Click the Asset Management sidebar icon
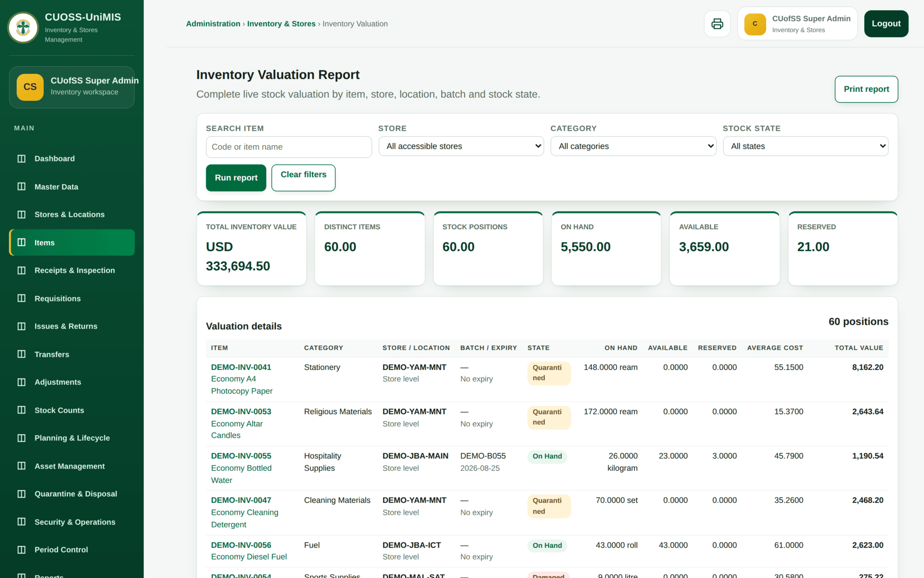This screenshot has height=578, width=924. [x=21, y=466]
